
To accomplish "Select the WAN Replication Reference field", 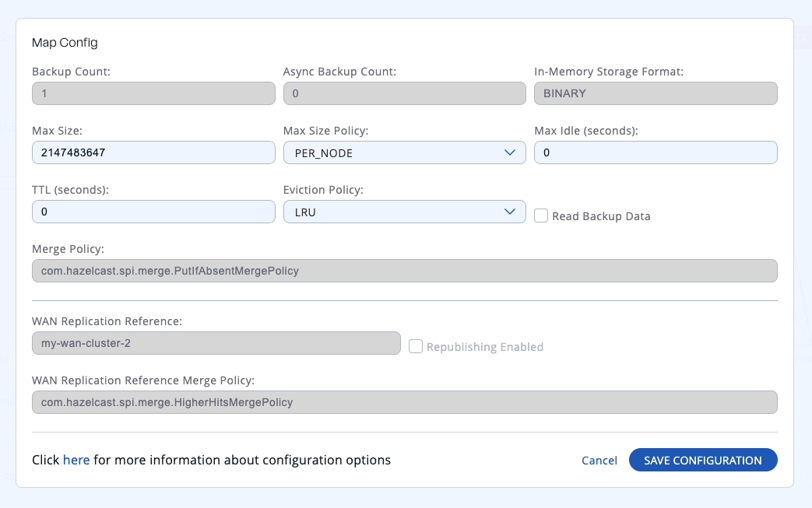I will (215, 342).
